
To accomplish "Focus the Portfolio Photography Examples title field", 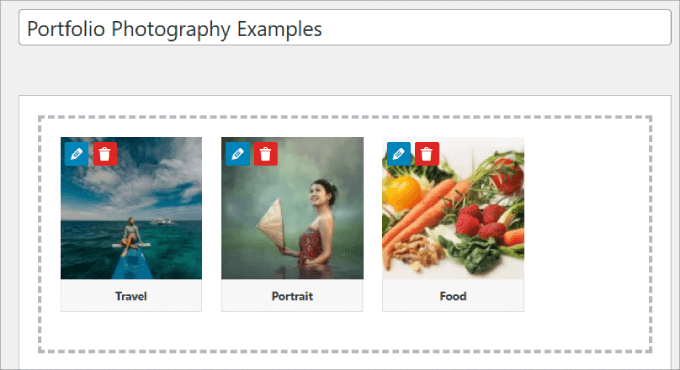I will click(x=345, y=28).
